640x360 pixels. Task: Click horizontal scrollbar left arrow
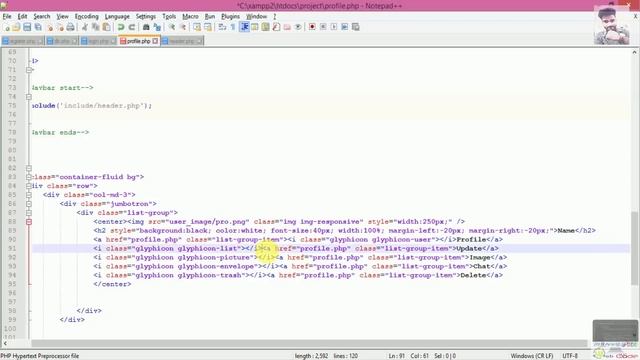pos(5,344)
